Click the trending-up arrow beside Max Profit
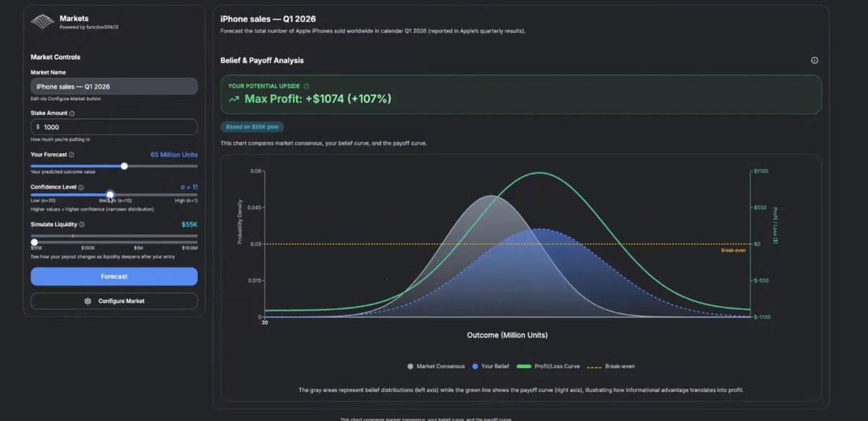This screenshot has width=868, height=421. pyautogui.click(x=234, y=99)
